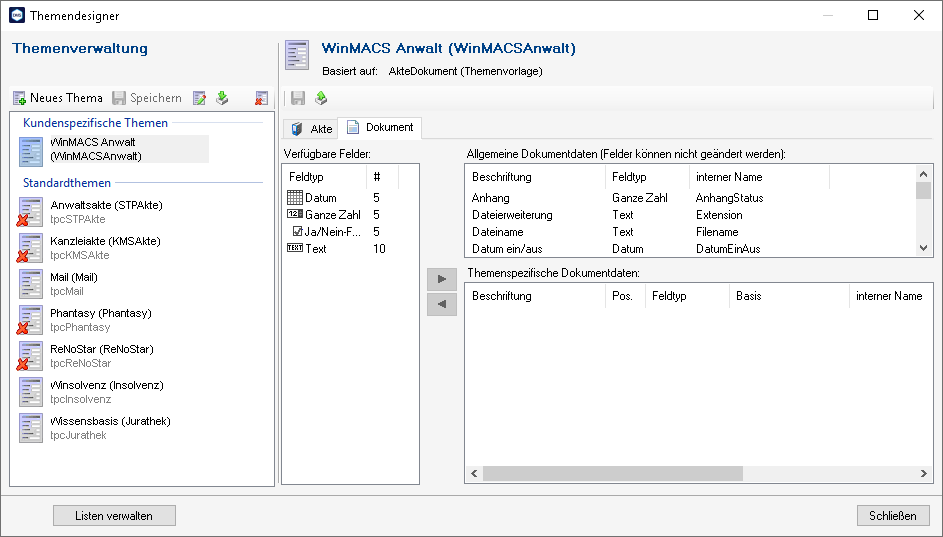Image resolution: width=943 pixels, height=537 pixels.
Task: Click the edit theme pencil icon
Action: [x=200, y=98]
